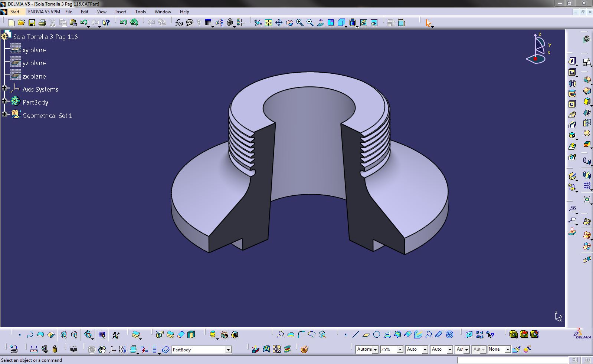The height and width of the screenshot is (364, 593).
Task: Create a new document via New icon
Action: click(x=11, y=23)
